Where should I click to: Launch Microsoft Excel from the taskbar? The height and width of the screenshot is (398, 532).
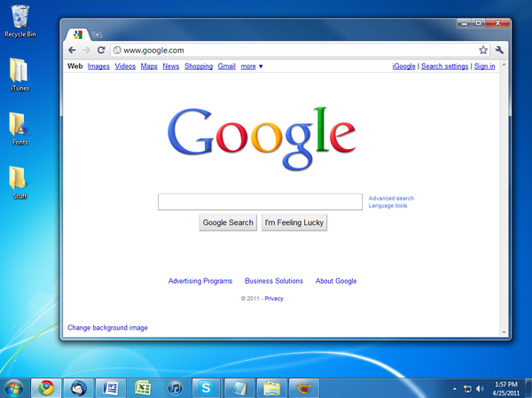click(143, 388)
